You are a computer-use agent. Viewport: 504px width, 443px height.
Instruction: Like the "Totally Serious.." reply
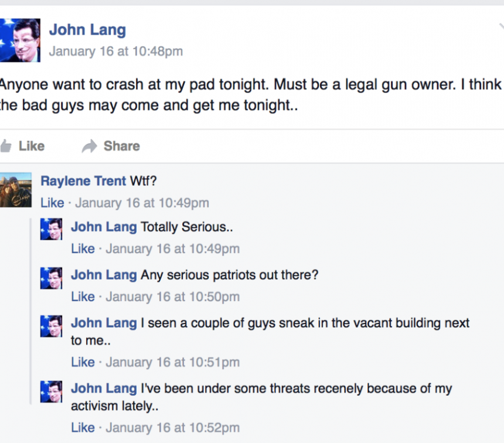coord(83,248)
